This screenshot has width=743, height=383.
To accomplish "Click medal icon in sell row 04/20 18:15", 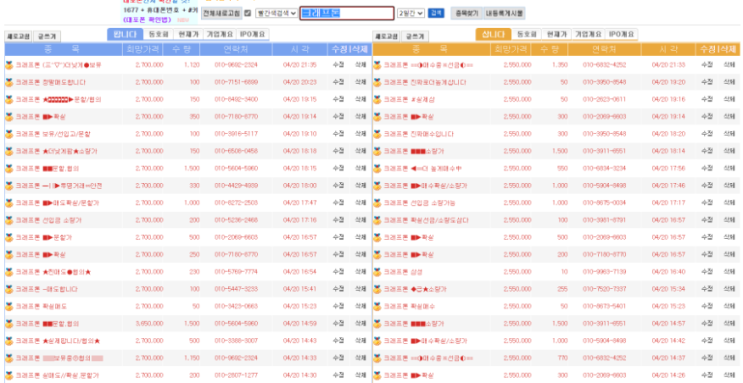I will point(9,168).
